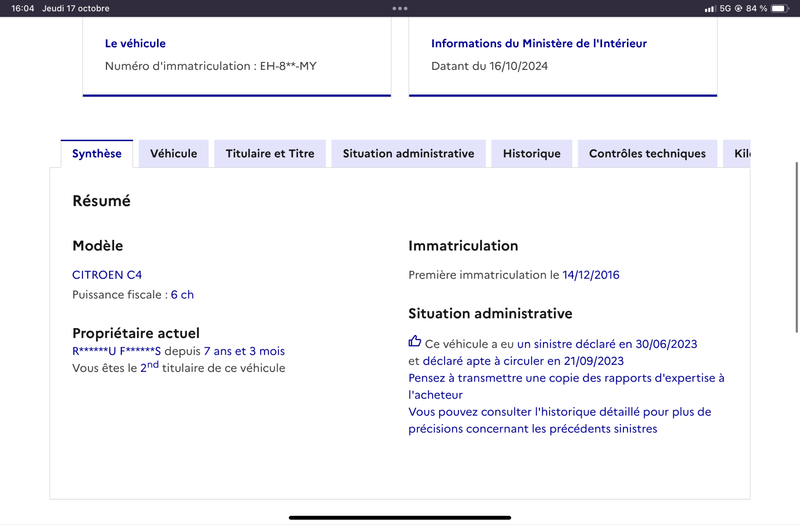Click the thumbs-up icon in Situation administrative
800x525 pixels.
point(415,341)
